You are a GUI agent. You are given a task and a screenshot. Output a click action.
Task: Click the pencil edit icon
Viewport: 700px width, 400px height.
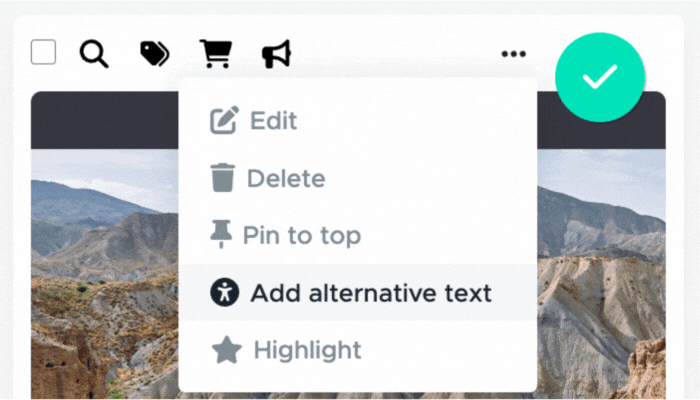tap(224, 120)
